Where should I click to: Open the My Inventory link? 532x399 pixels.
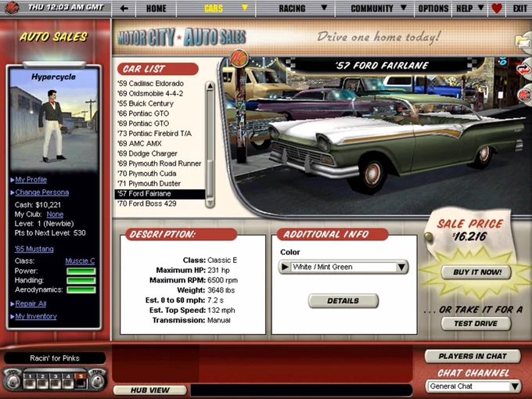(36, 316)
